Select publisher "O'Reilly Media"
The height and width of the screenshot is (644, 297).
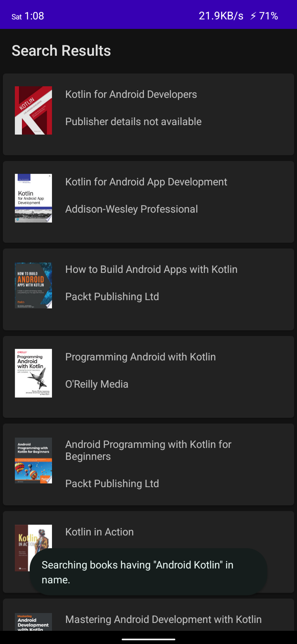97,384
